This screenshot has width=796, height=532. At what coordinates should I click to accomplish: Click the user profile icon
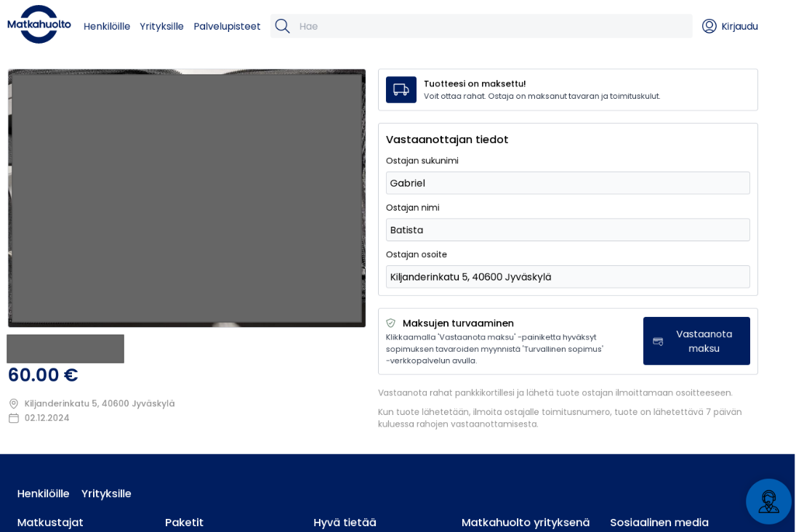tap(709, 26)
